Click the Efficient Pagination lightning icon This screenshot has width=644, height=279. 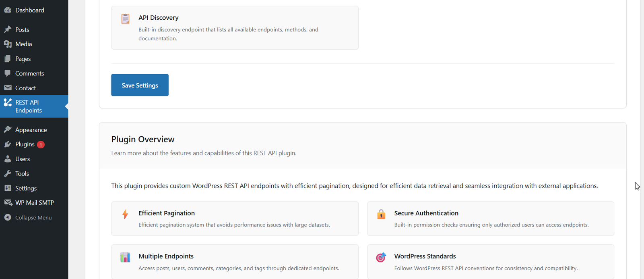[125, 214]
